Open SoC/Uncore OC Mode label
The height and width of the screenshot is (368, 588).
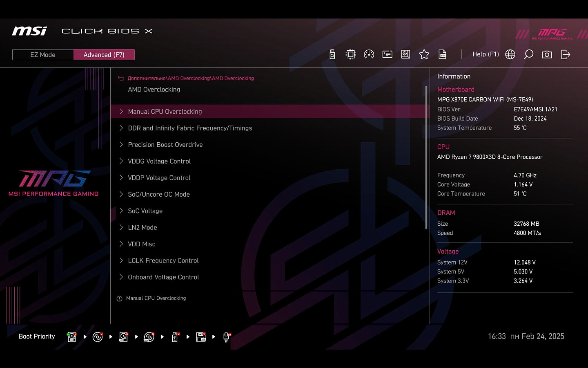pyautogui.click(x=159, y=194)
